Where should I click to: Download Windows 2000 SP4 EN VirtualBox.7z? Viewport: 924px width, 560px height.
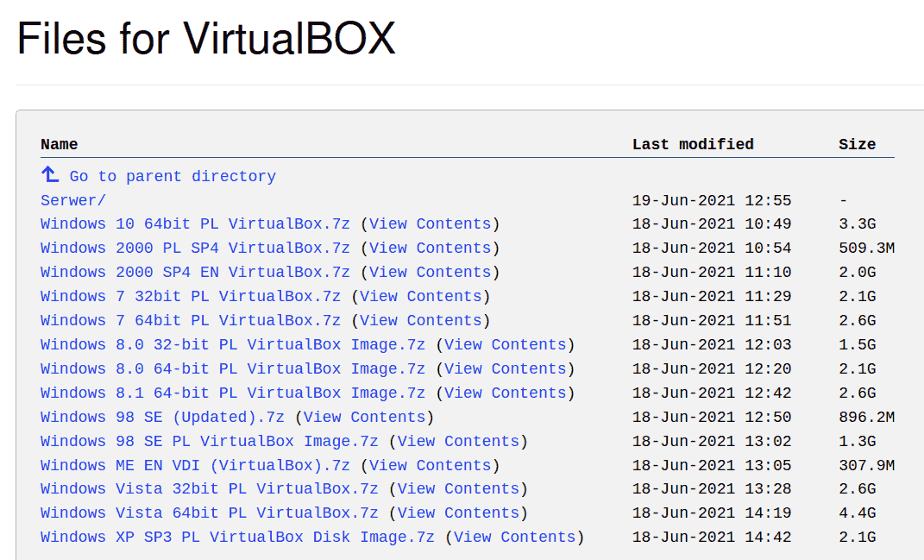tap(195, 273)
